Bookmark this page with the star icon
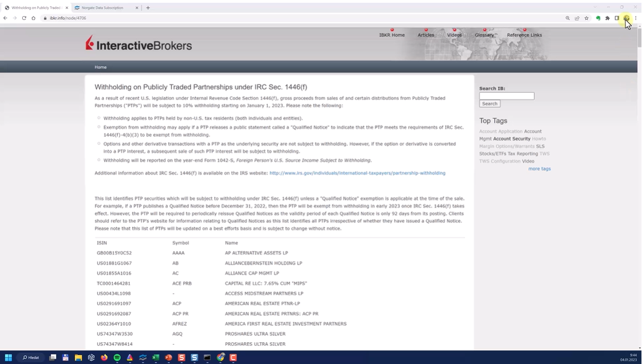Viewport: 642px width, 364px height. click(586, 18)
